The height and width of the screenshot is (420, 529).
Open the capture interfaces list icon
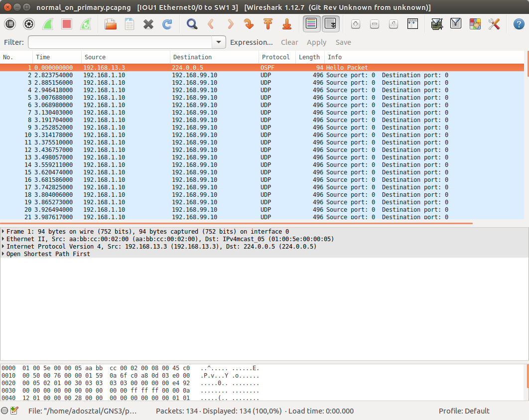[x=10, y=24]
